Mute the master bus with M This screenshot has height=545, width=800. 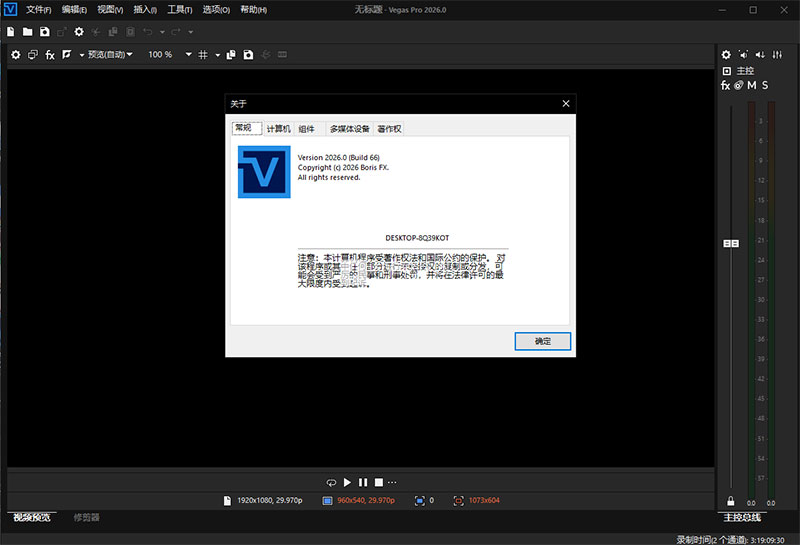pyautogui.click(x=752, y=85)
